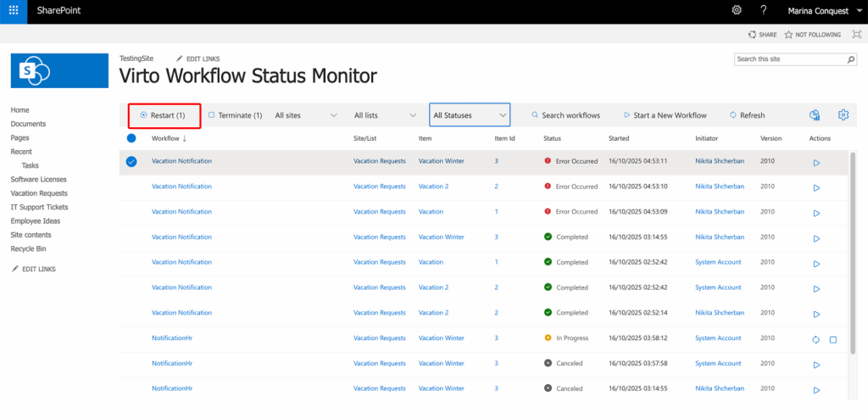This screenshot has width=868, height=418.
Task: Click the In Progress status text
Action: (x=572, y=337)
